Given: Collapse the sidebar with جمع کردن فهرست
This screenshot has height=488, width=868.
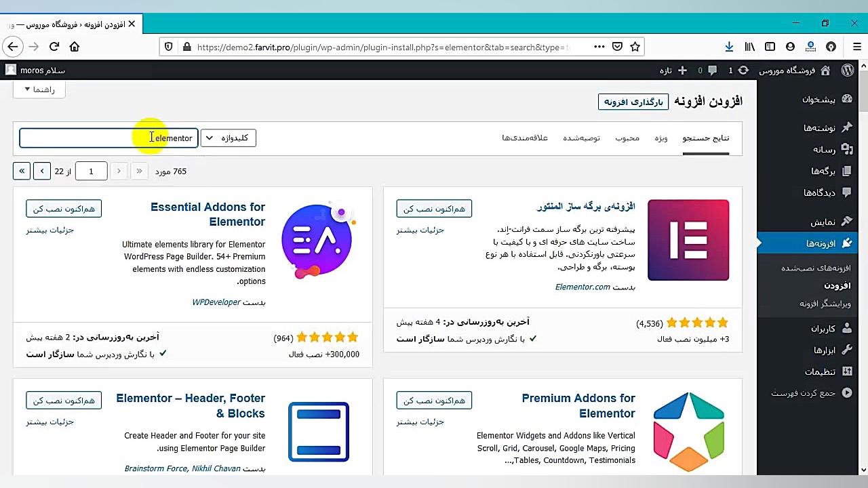Looking at the screenshot, I should (812, 393).
